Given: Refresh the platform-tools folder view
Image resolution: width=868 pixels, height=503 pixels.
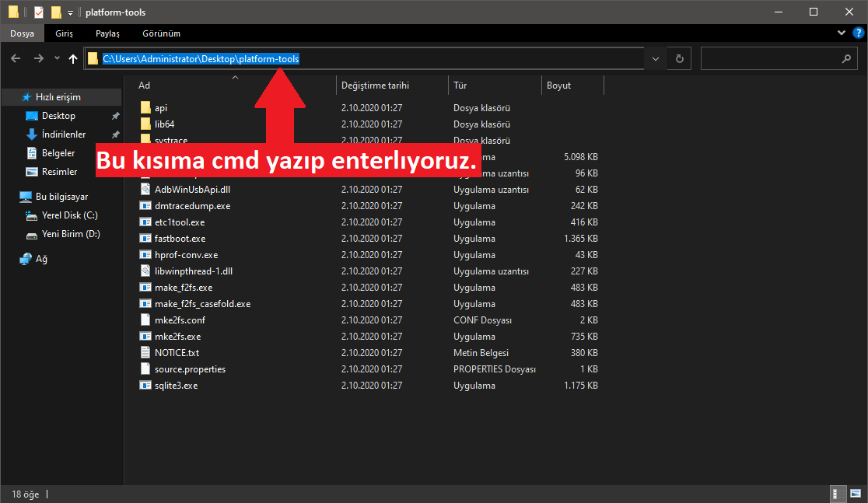Looking at the screenshot, I should click(679, 58).
